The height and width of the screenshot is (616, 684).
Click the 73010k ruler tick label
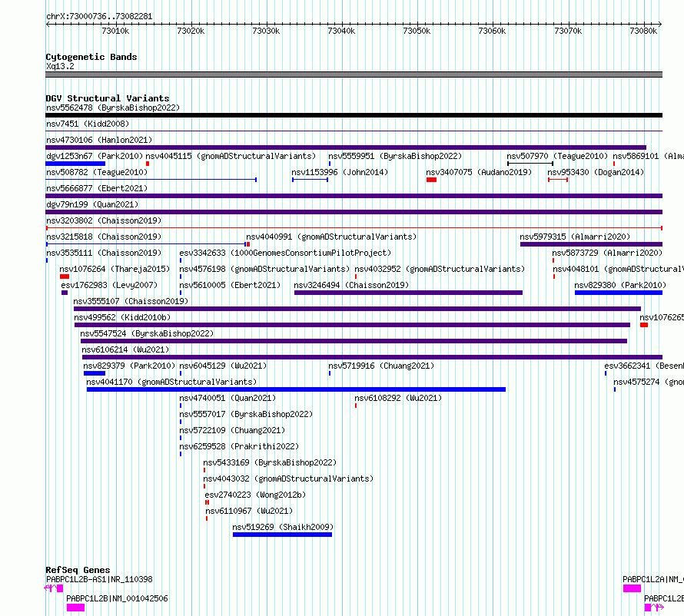pos(115,31)
